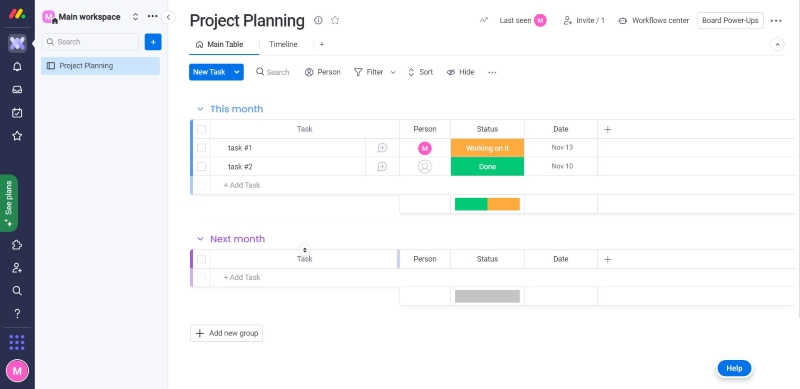Open the blue Help button

(734, 368)
